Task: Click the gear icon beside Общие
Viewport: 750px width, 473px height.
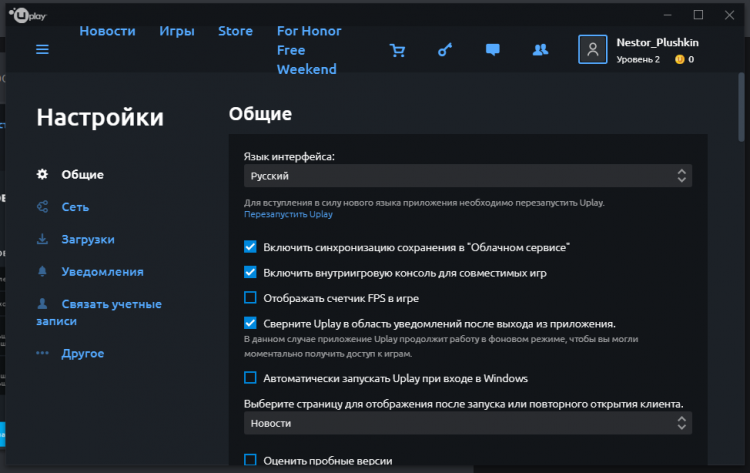Action: click(42, 175)
